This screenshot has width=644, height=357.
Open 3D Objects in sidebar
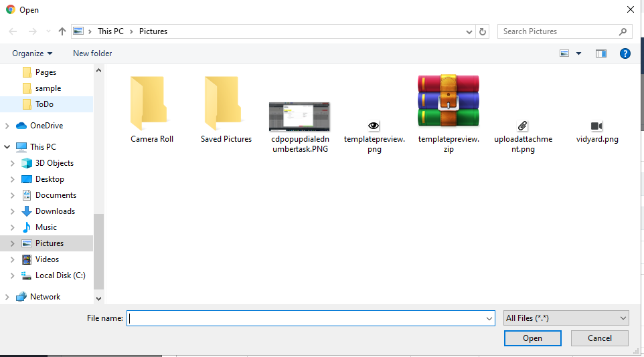coord(54,163)
